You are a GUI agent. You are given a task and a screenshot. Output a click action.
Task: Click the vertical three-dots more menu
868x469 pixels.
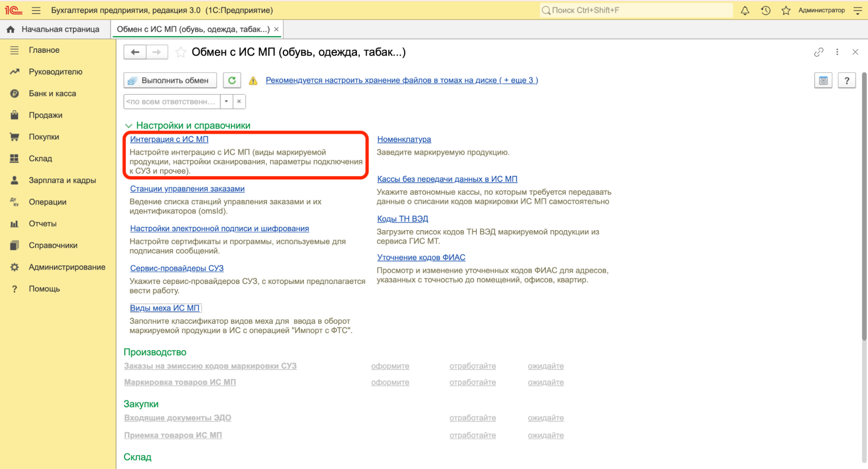[837, 52]
